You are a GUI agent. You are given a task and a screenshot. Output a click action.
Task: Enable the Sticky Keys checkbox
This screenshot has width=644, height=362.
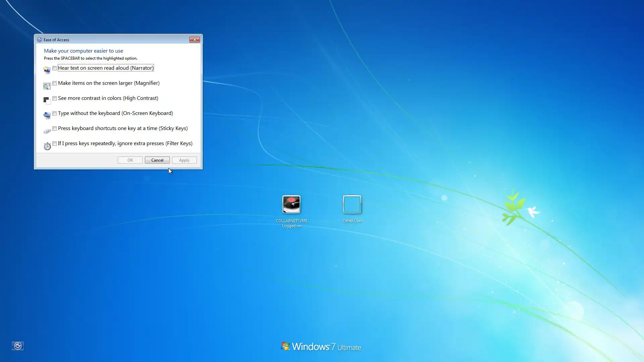pos(55,128)
